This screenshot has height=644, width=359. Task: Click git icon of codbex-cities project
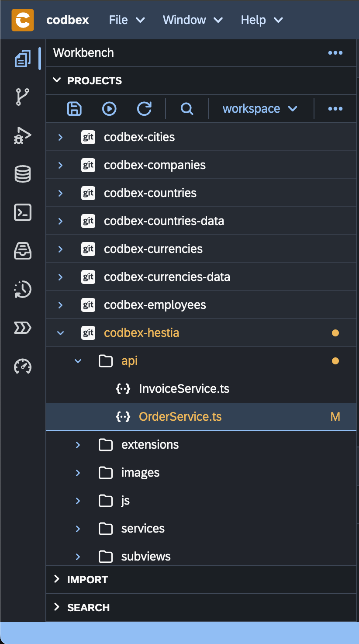coord(88,137)
